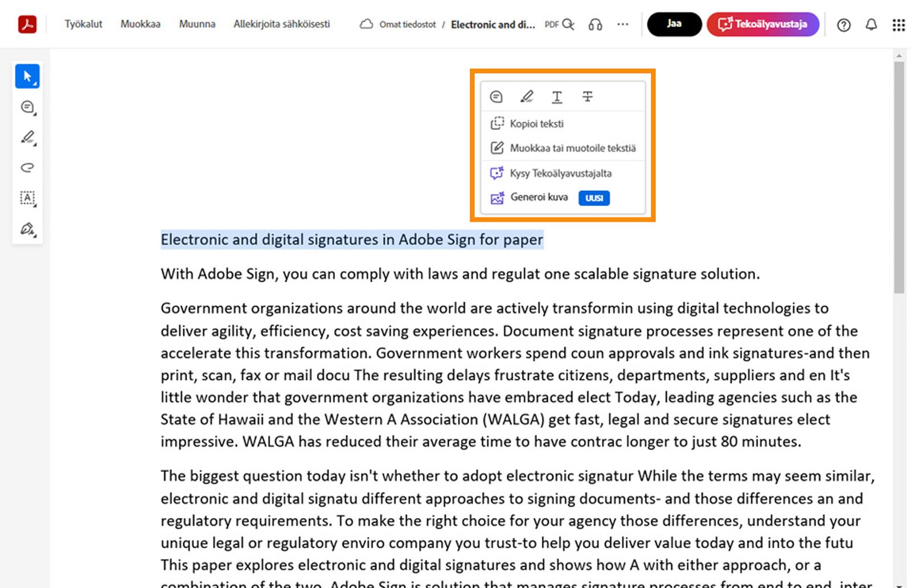Open Allekirjoita sähköisesti menu
The image size is (911, 588).
click(282, 24)
